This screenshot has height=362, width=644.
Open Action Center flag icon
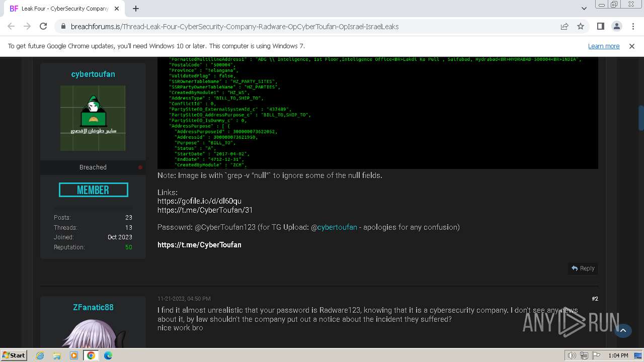tap(595, 355)
